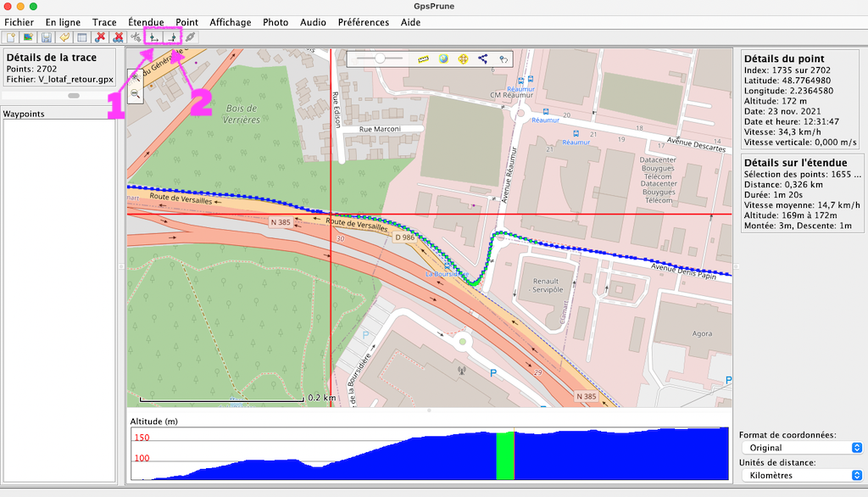Open the Étendue menu

tap(146, 22)
